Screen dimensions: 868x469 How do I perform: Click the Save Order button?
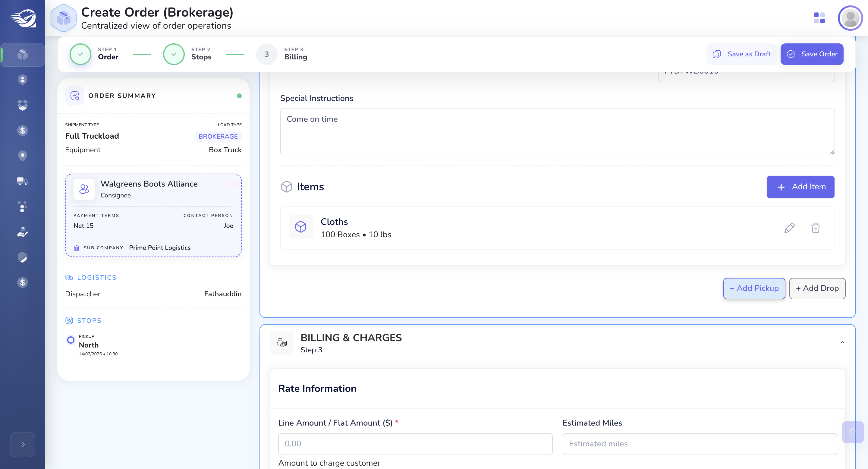pos(812,54)
